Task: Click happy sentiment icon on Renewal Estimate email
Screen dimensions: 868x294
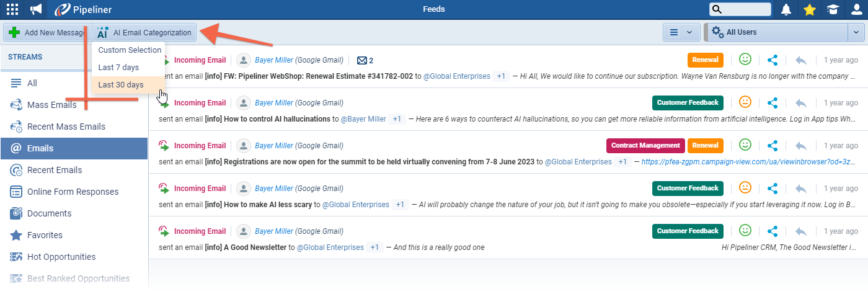Action: tap(745, 60)
